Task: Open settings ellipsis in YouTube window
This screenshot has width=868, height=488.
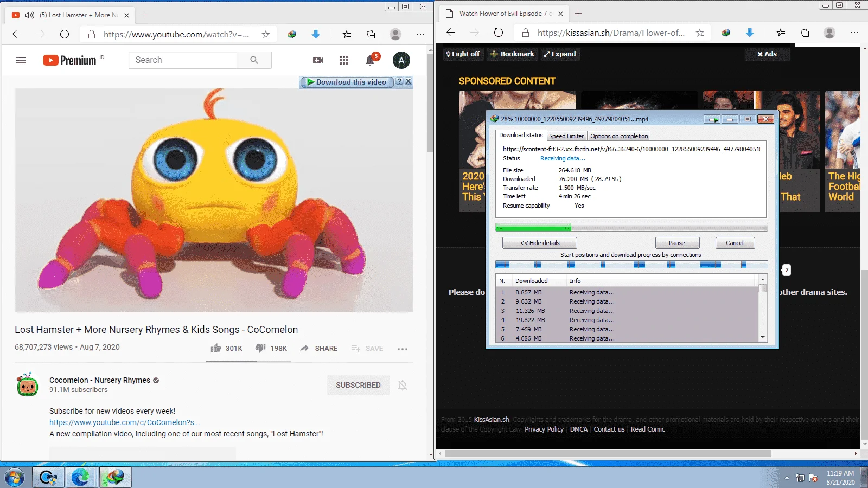Action: click(x=420, y=34)
